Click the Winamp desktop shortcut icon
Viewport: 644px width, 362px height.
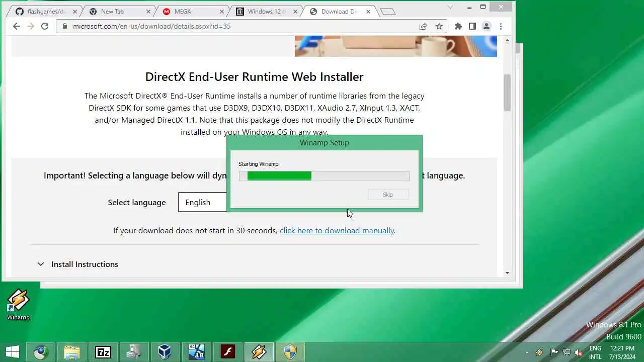pyautogui.click(x=18, y=305)
